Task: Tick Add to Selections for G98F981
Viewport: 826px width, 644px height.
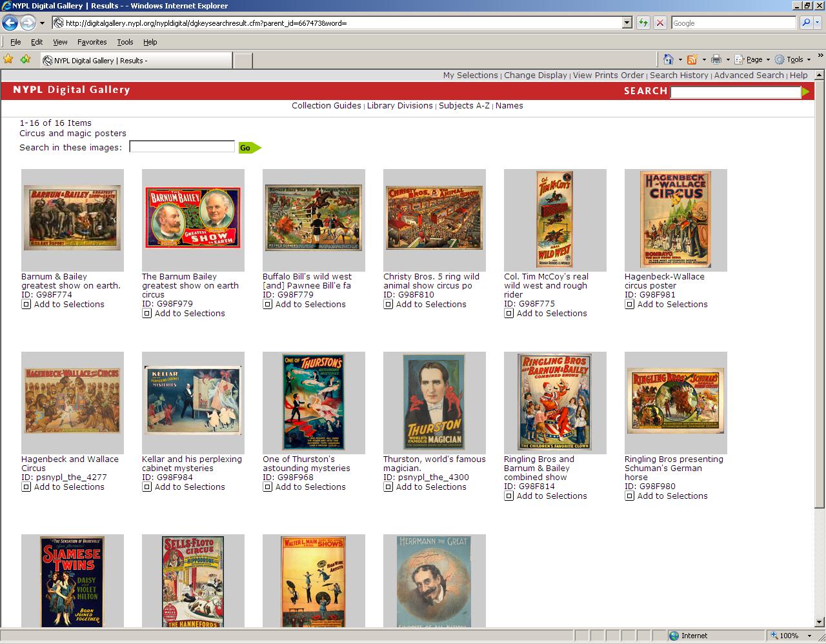Action: tap(630, 305)
